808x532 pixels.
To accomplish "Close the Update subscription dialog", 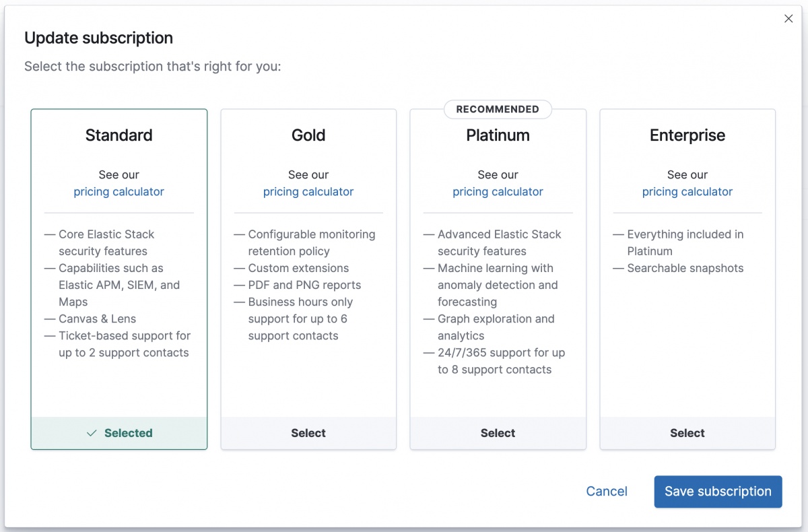I will pyautogui.click(x=788, y=19).
